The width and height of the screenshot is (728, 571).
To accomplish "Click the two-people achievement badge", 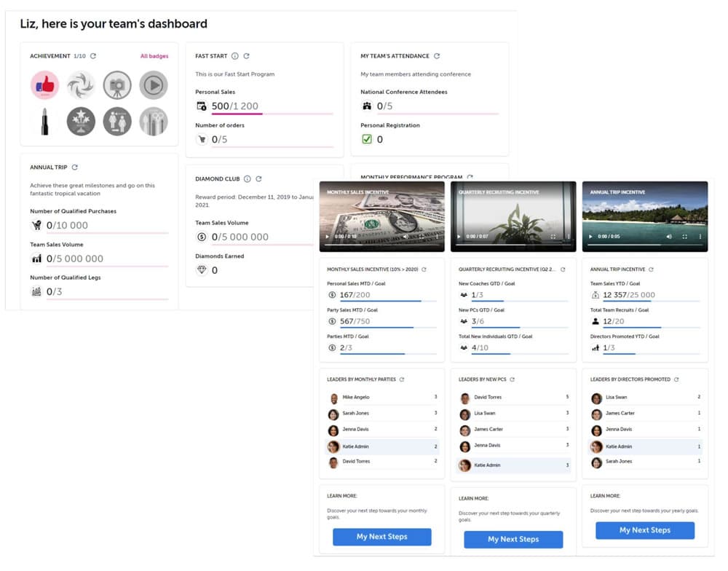I will 117,121.
